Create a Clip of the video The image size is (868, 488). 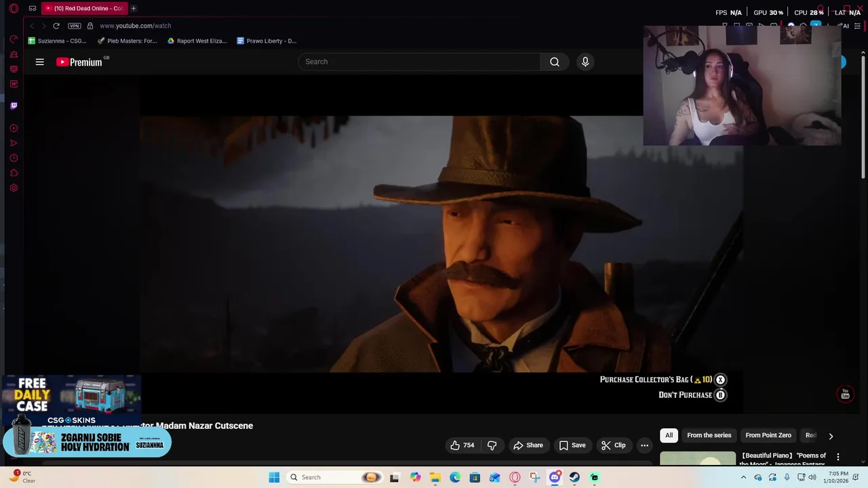[613, 445]
